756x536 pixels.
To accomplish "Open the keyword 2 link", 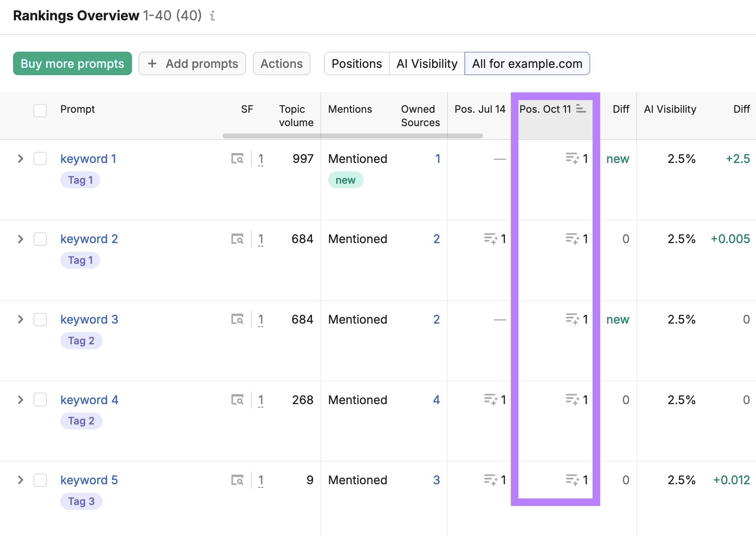I will point(89,239).
